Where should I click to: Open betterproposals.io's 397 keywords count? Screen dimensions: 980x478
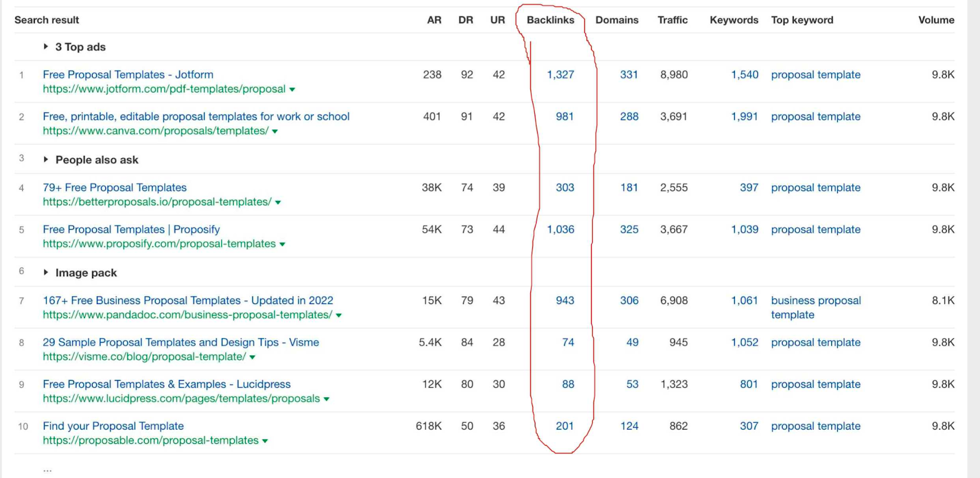point(749,187)
